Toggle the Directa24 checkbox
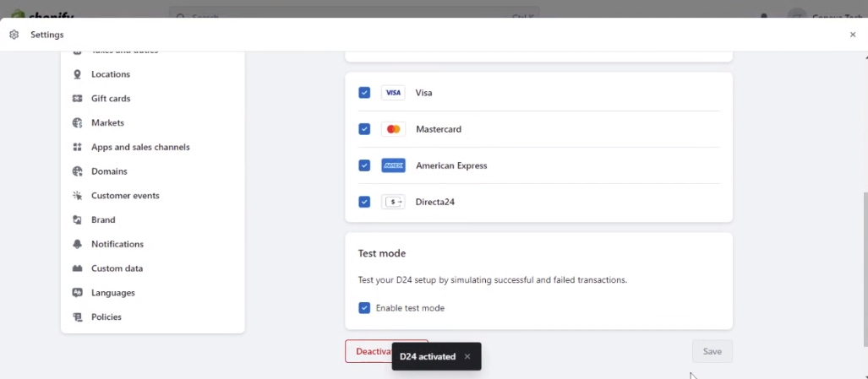Image resolution: width=868 pixels, height=379 pixels. 364,202
